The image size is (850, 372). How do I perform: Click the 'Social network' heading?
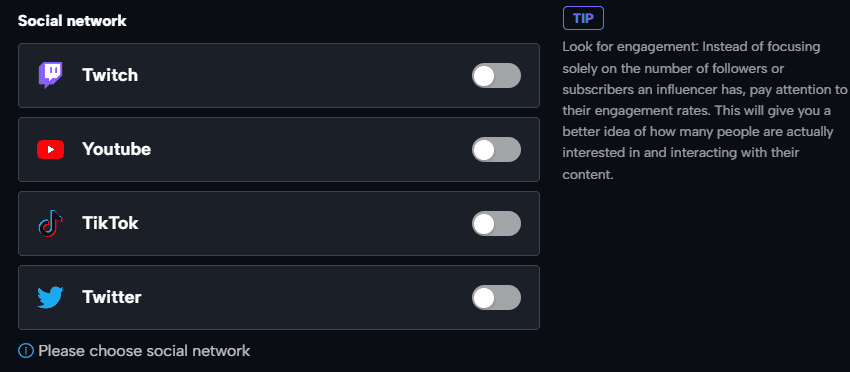(72, 21)
